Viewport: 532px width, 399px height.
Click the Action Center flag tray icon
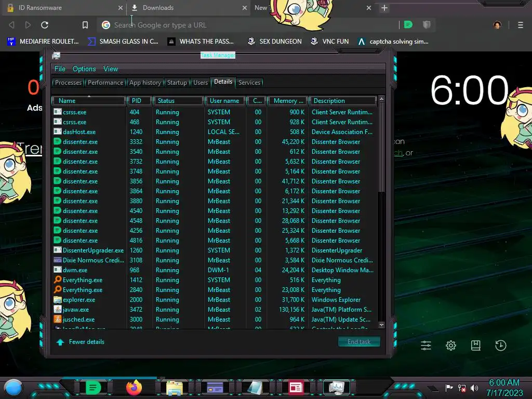(x=449, y=388)
